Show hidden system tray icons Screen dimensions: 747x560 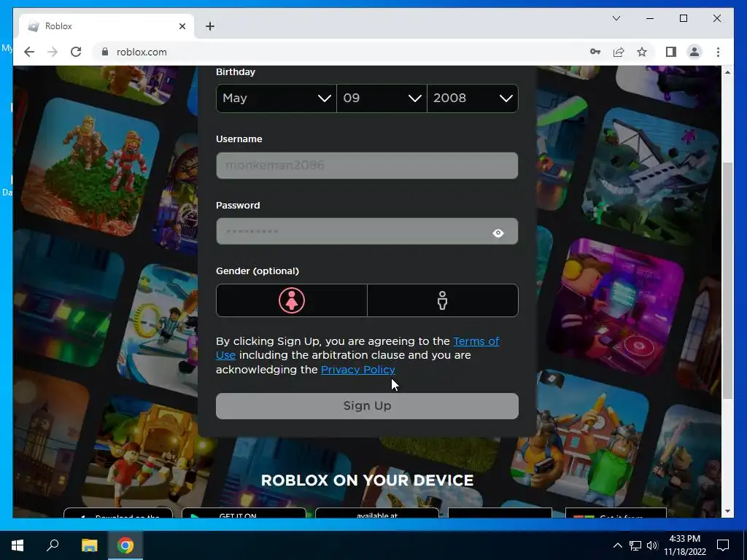617,545
